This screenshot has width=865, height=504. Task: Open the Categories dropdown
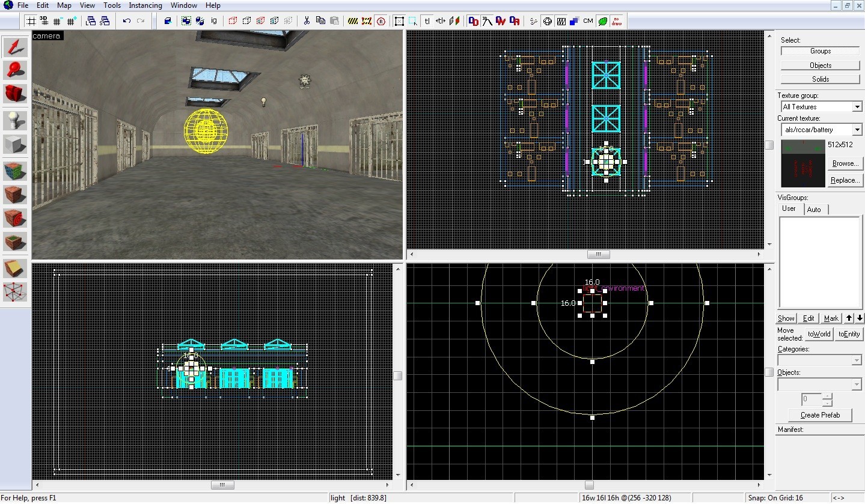(857, 360)
